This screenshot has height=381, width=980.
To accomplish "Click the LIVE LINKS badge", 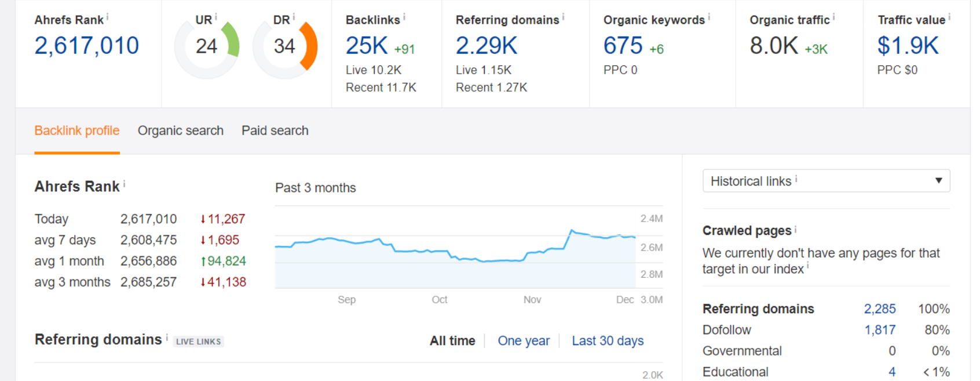I will 199,342.
